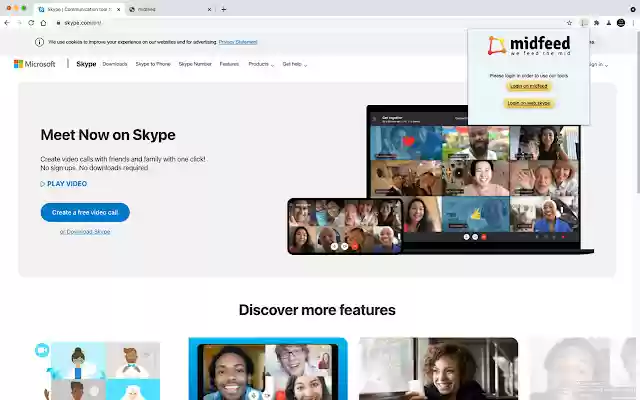The height and width of the screenshot is (400, 640).
Task: Click the midfeed logo in the popup
Action: (529, 45)
